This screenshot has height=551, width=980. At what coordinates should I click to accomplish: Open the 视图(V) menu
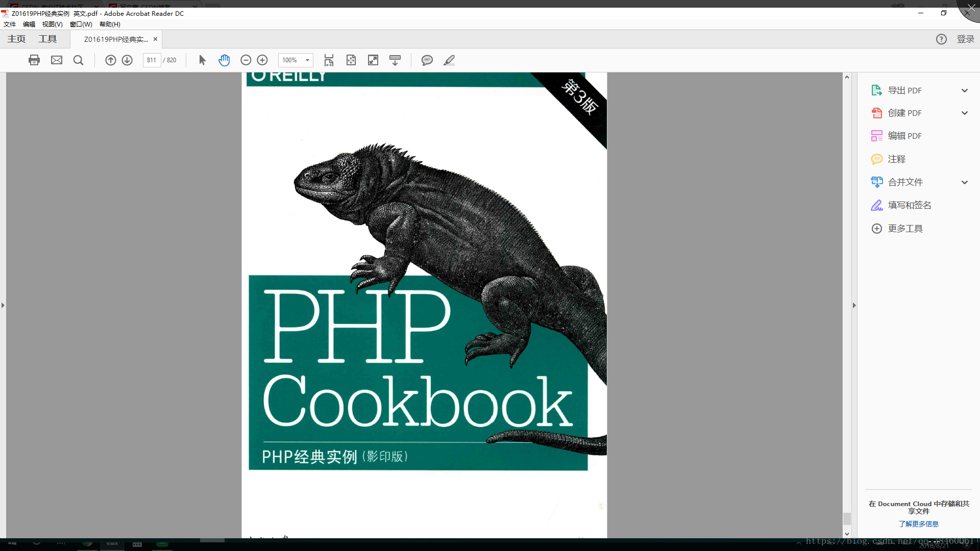coord(52,24)
